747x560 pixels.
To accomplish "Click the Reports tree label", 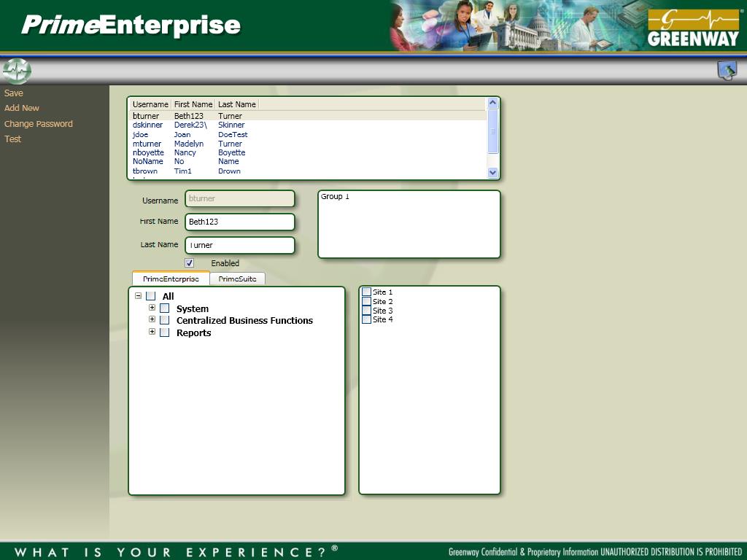I will [x=193, y=332].
